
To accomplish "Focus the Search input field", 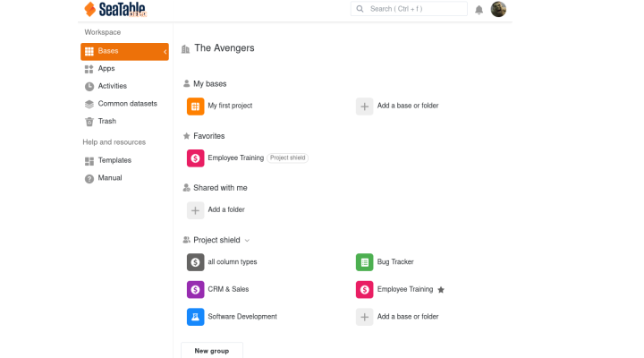I will [409, 9].
